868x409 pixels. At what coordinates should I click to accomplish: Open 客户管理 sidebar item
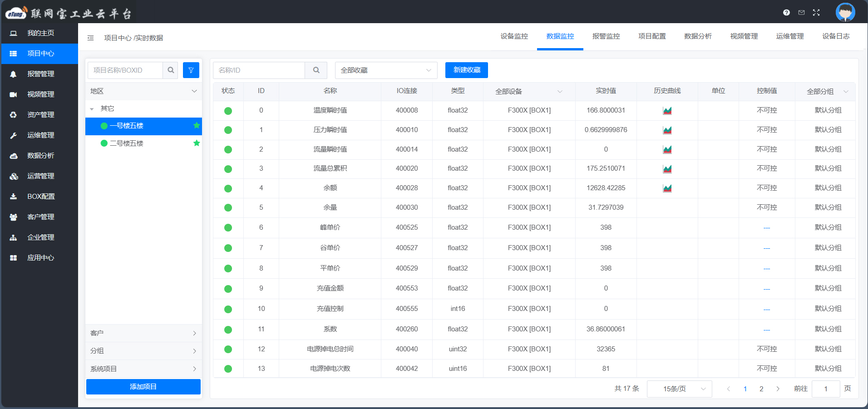pos(39,217)
